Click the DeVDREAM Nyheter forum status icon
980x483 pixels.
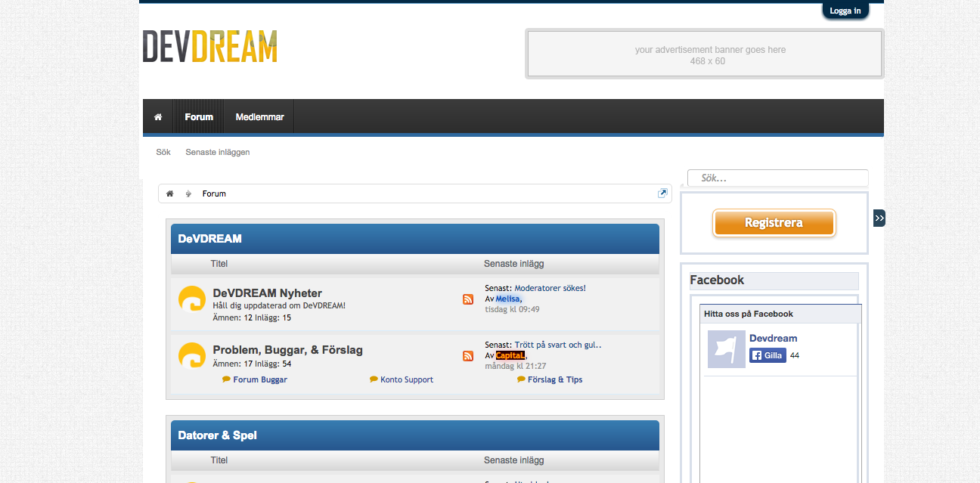pyautogui.click(x=192, y=299)
